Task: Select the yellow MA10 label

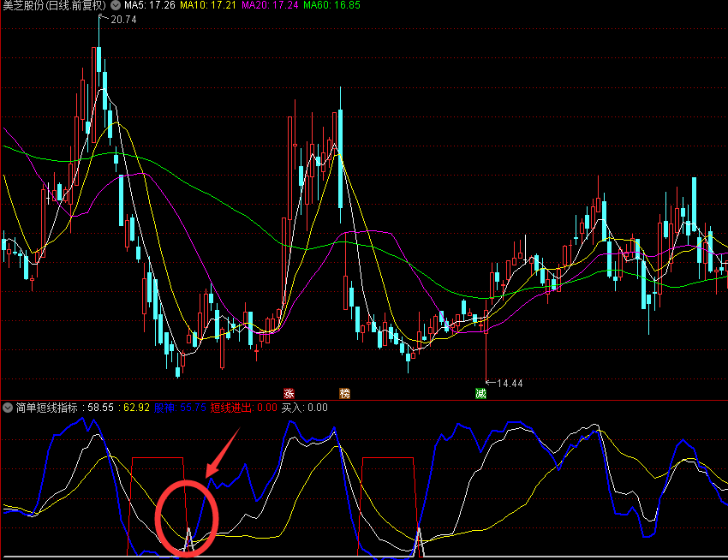Action: pos(208,5)
